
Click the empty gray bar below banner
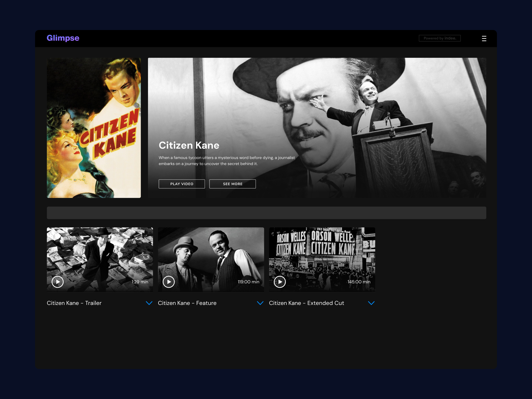(x=266, y=213)
